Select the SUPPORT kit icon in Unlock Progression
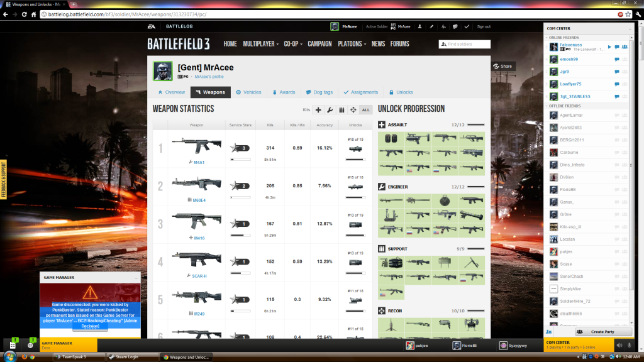Viewport: 644px width, 362px height. (x=382, y=249)
